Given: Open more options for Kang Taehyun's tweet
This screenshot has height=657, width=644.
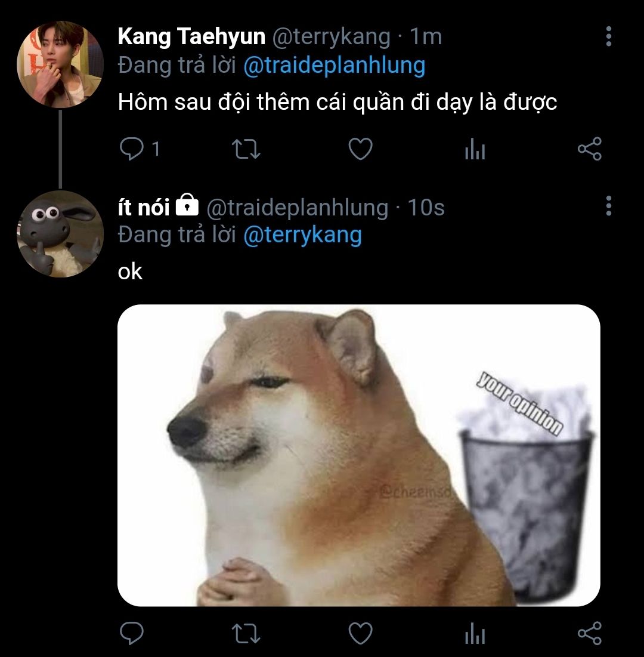Looking at the screenshot, I should [x=608, y=36].
